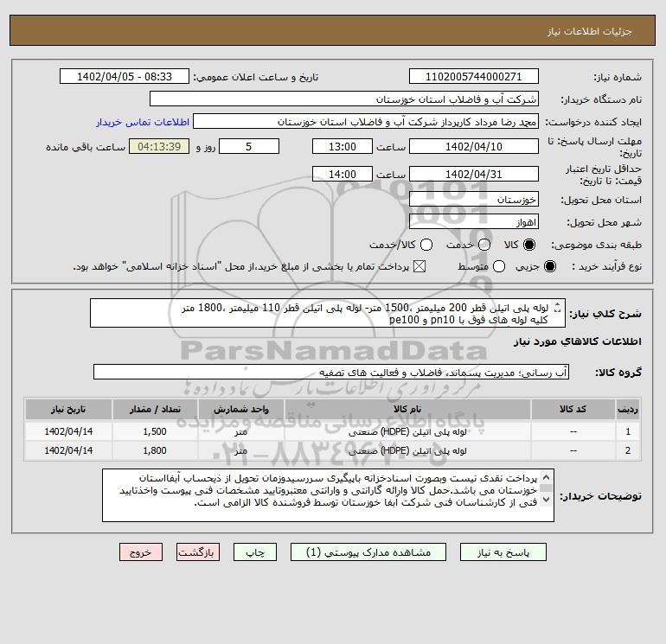Click the remaining days field showing 5
The height and width of the screenshot is (644, 666).
pyautogui.click(x=249, y=147)
